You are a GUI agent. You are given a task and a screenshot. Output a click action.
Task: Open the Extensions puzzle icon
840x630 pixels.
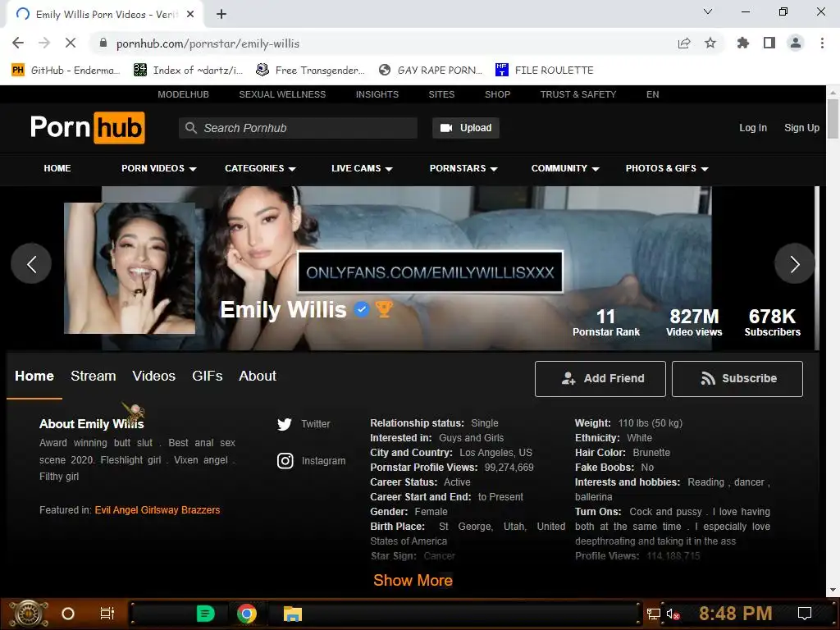tap(743, 43)
